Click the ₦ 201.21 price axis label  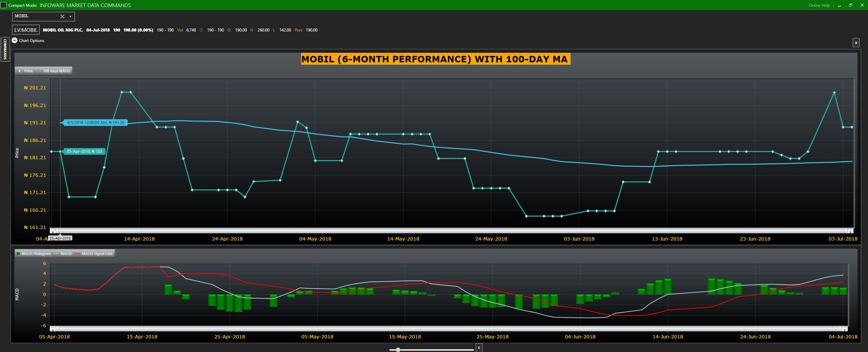click(x=35, y=88)
